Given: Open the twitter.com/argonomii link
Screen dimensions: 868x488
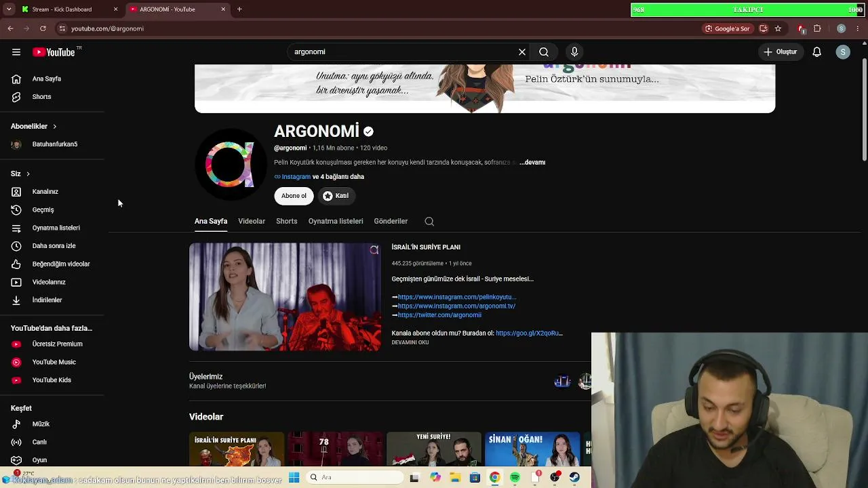Looking at the screenshot, I should tap(439, 315).
